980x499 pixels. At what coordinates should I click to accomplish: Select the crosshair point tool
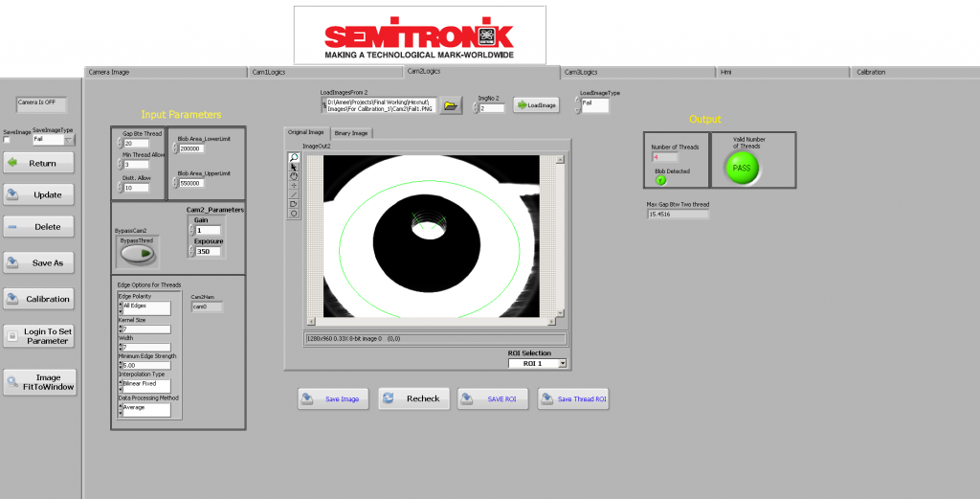pyautogui.click(x=294, y=185)
